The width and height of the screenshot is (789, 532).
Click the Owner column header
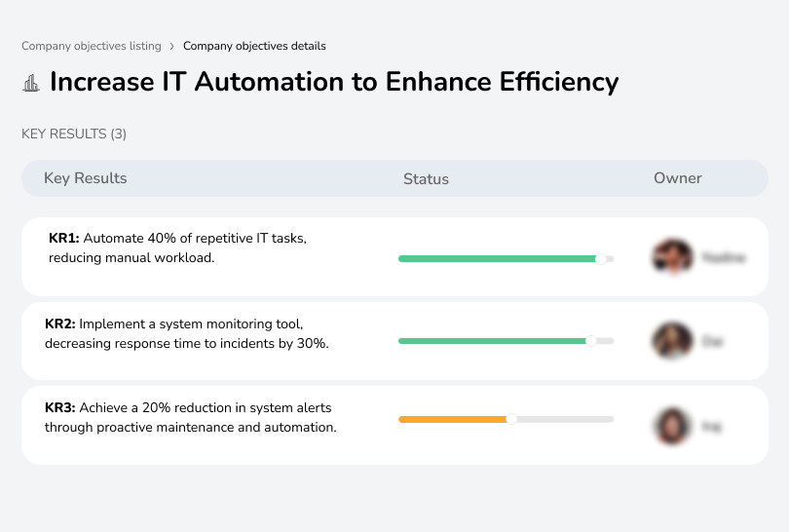(x=677, y=178)
